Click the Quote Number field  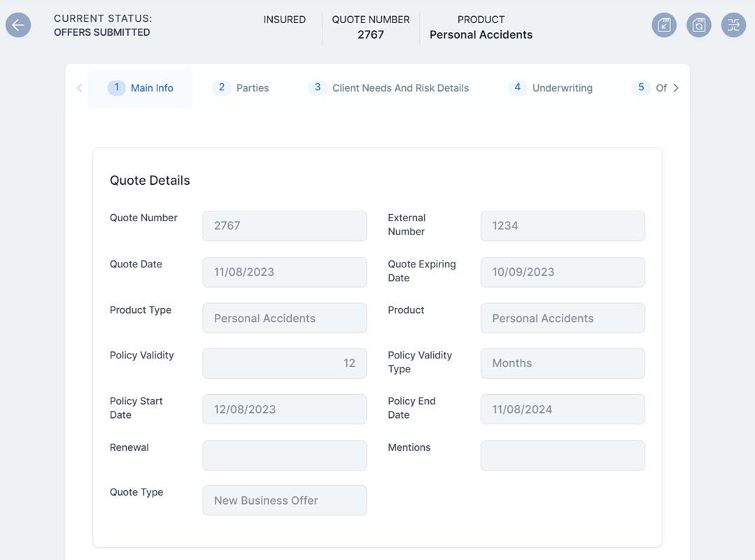point(284,226)
